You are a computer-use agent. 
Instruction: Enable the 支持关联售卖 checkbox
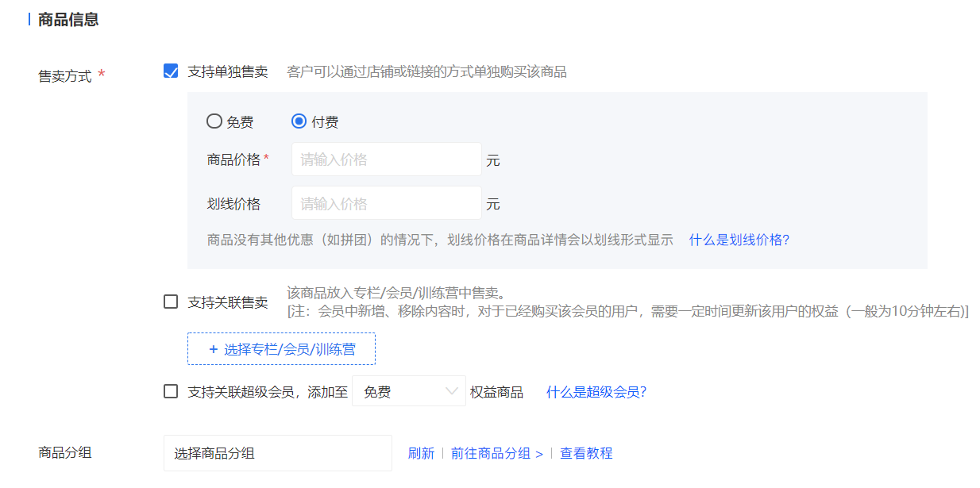[171, 302]
